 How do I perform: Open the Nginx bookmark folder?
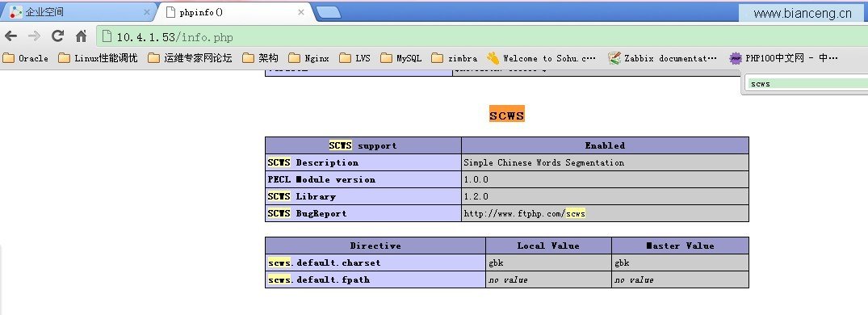click(309, 58)
